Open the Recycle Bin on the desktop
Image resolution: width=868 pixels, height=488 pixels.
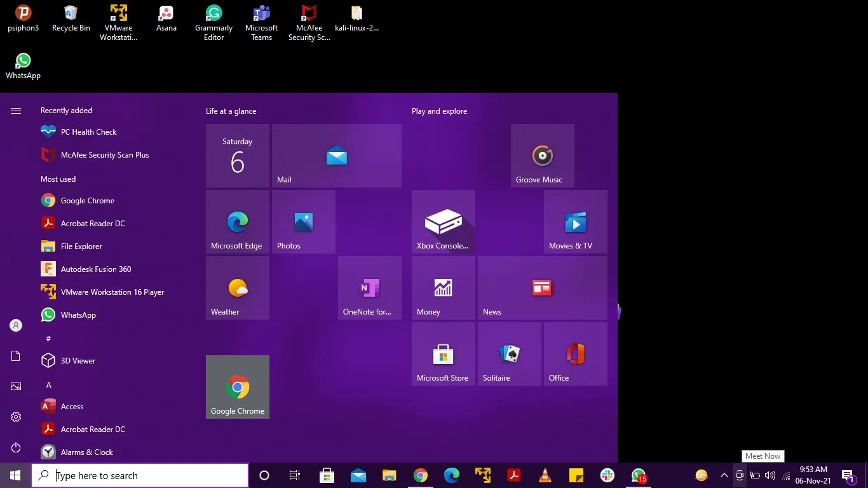71,18
